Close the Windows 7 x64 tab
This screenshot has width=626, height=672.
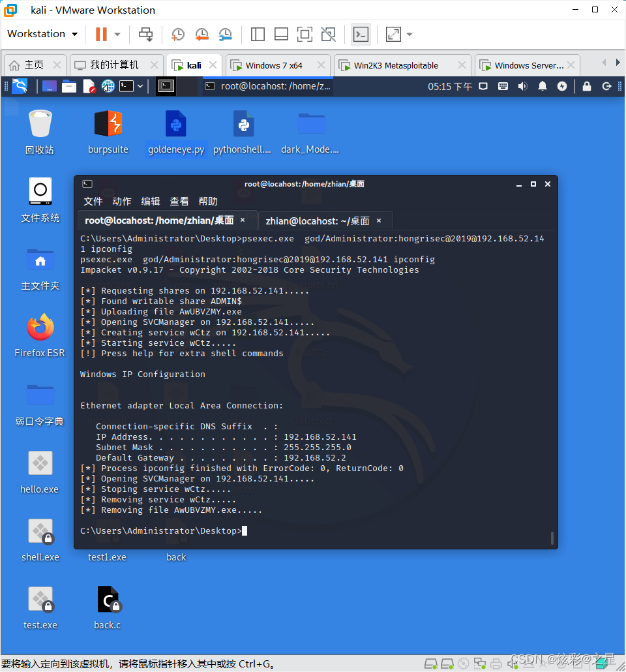(320, 65)
